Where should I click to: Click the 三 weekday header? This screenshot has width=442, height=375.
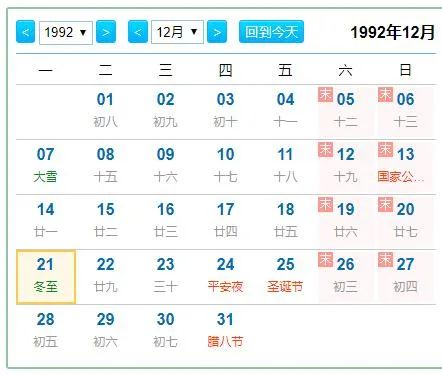[165, 70]
